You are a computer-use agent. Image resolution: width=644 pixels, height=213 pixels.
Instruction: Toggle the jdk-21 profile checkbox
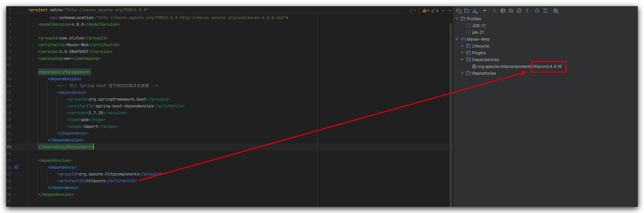469,32
